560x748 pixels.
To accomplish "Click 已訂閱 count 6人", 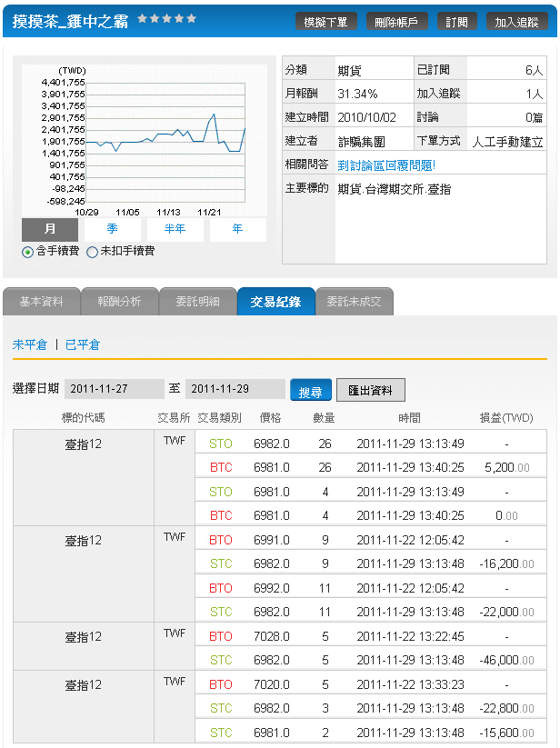I will pyautogui.click(x=534, y=70).
